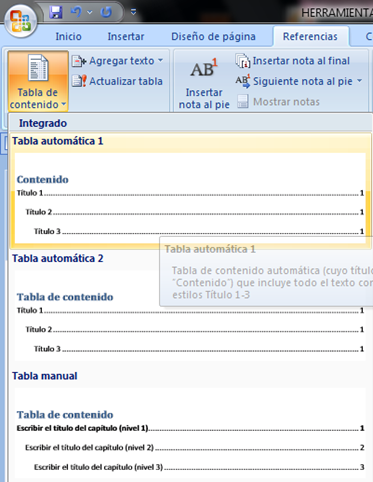Save document with floppy disk icon
This screenshot has width=373, height=482.
click(x=56, y=12)
